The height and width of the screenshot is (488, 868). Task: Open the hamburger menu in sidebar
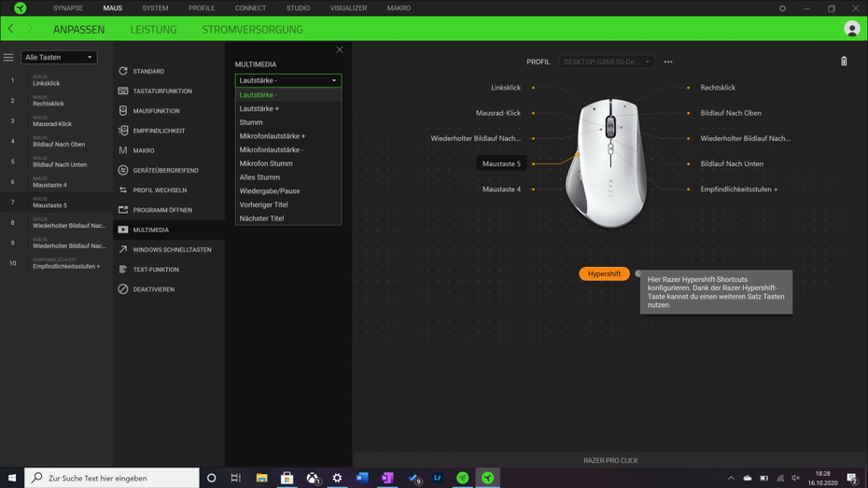8,57
